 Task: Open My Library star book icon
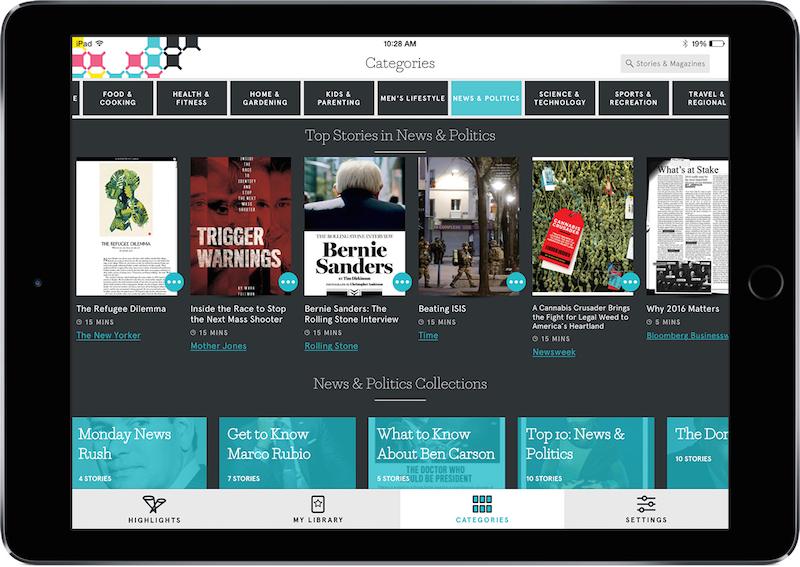[318, 504]
